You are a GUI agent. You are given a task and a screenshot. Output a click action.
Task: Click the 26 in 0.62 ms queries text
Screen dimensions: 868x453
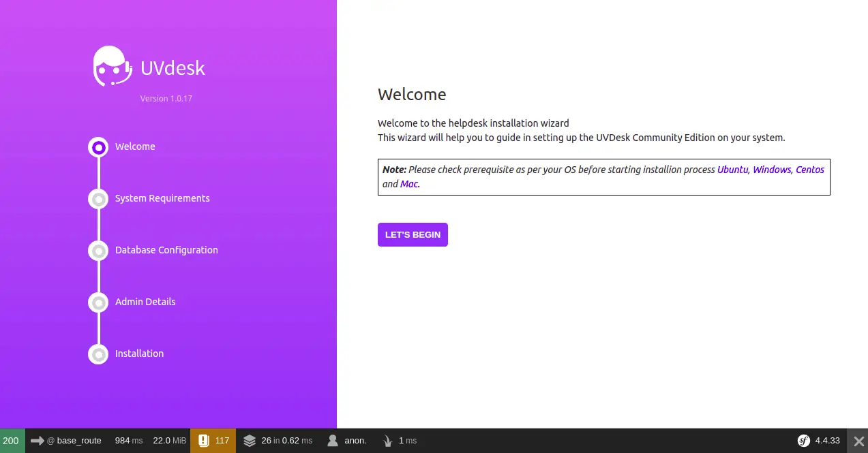coord(287,441)
